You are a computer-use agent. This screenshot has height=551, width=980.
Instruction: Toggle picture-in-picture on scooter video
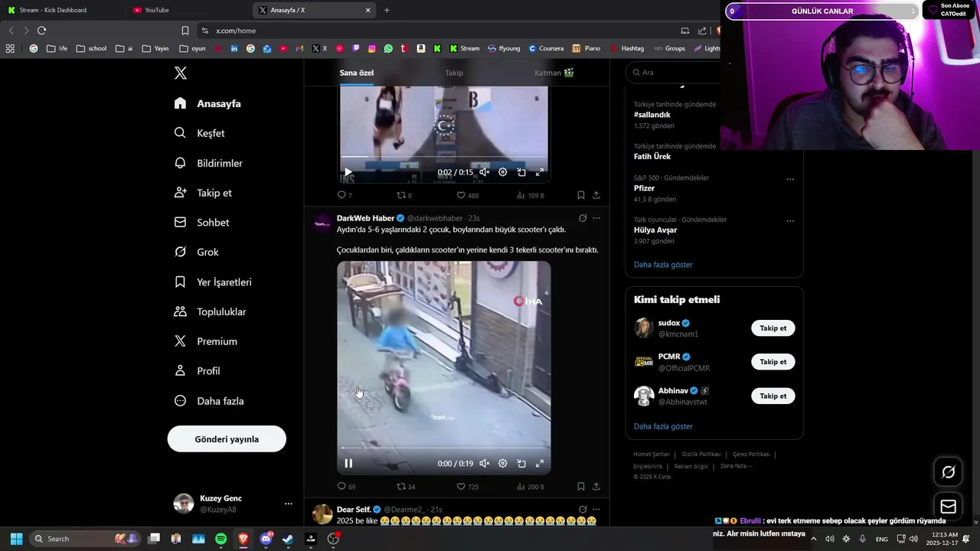pos(521,463)
